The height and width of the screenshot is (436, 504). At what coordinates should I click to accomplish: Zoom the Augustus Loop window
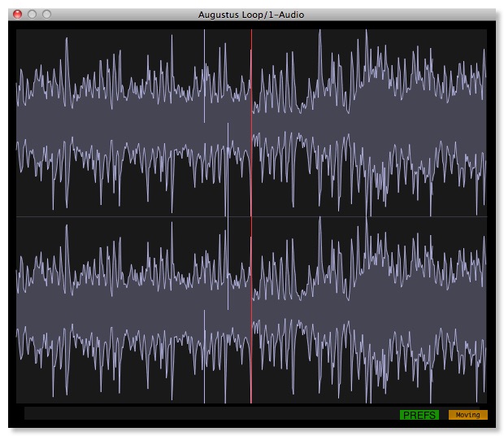pos(47,14)
